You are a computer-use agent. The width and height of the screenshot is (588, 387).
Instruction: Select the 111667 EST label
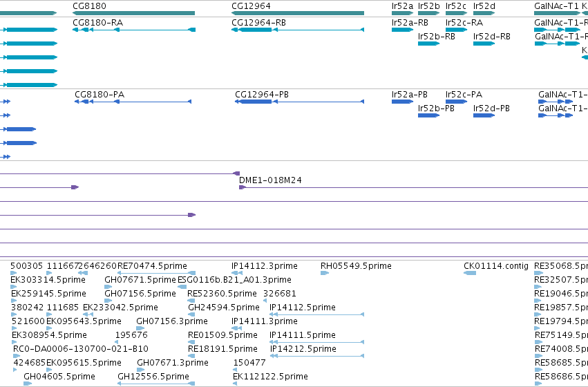[x=63, y=266]
